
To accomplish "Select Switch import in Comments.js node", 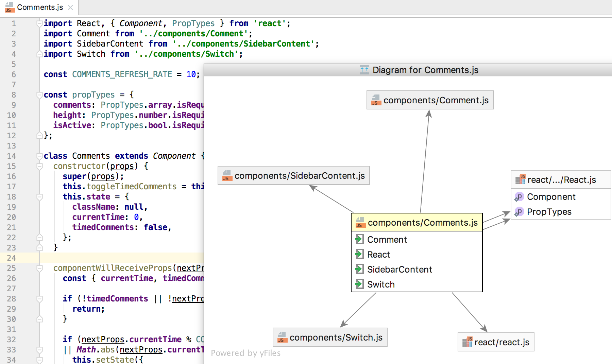I will (x=417, y=284).
